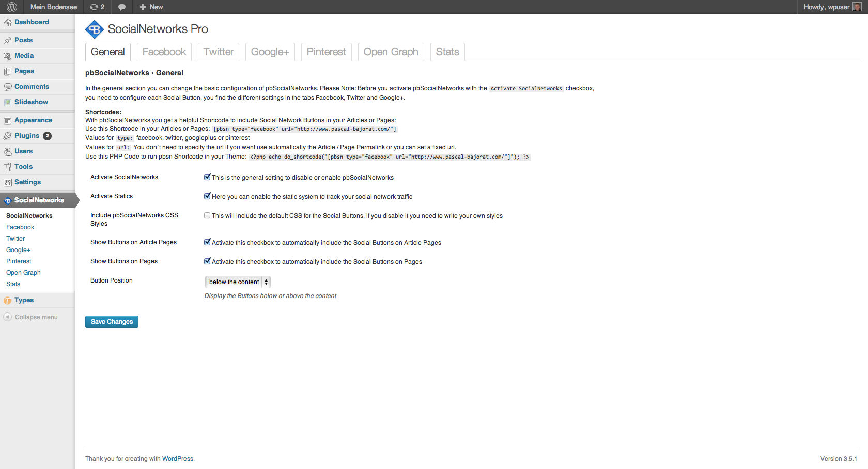
Task: Click the Pages icon in sidebar
Action: [8, 71]
